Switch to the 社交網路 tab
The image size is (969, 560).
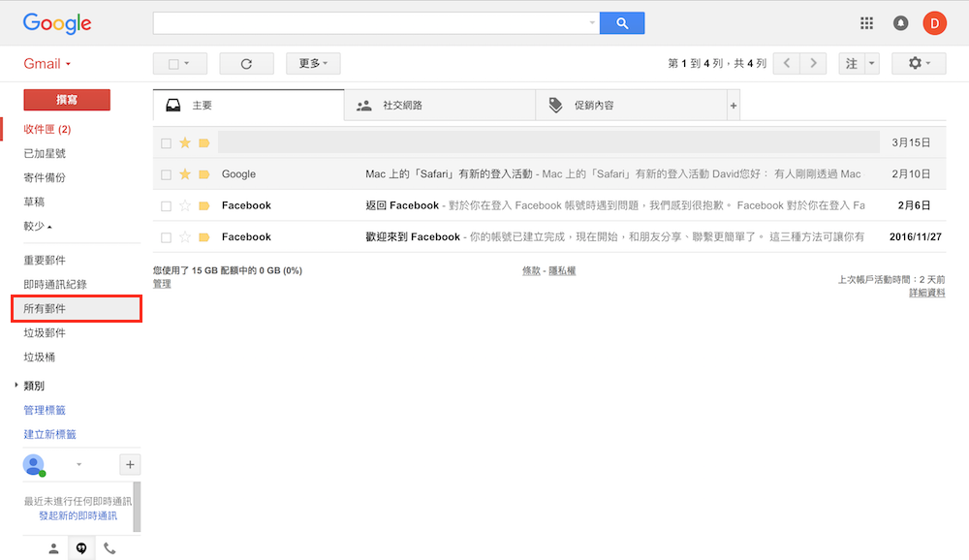click(440, 105)
